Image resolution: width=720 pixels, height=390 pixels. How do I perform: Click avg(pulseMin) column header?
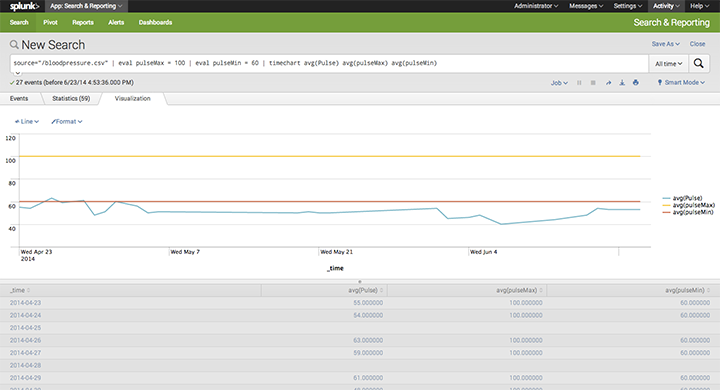[633, 290]
